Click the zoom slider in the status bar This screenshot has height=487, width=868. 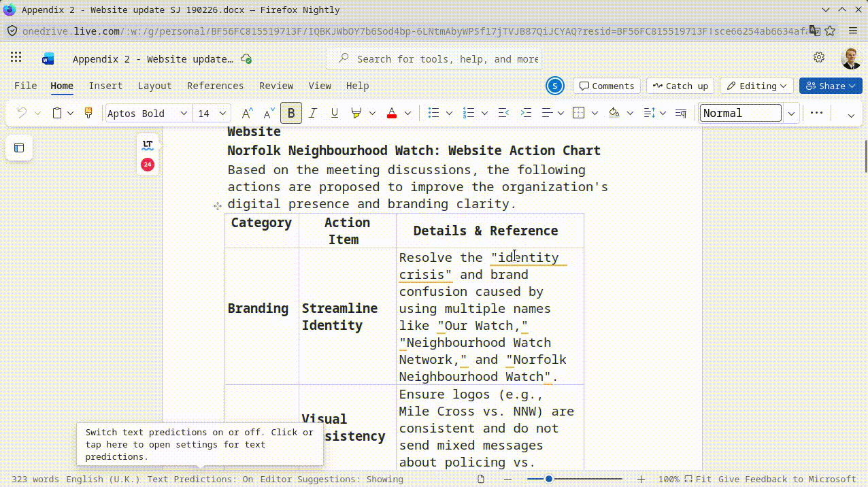tap(574, 480)
